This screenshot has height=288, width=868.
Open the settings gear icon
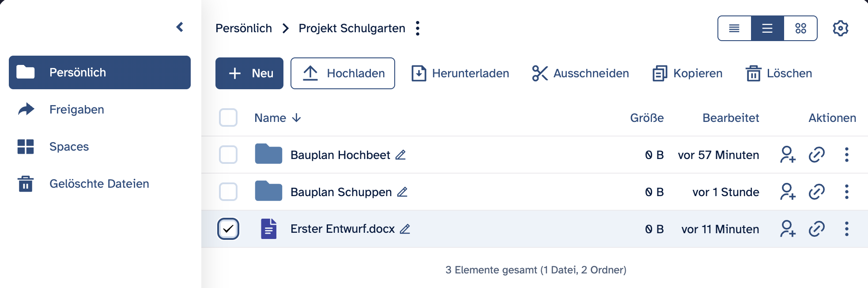tap(840, 28)
